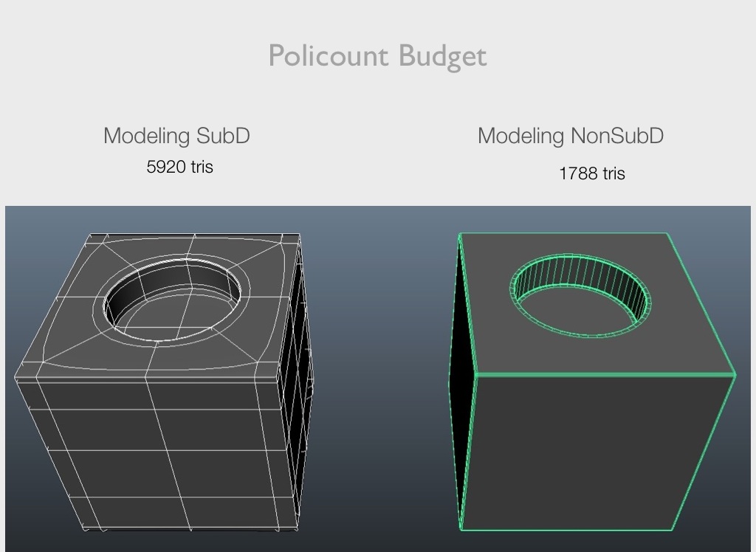Viewport: 756px width, 552px height.
Task: Click the bottom-left front corner of the SubD cube
Action: click(83, 528)
